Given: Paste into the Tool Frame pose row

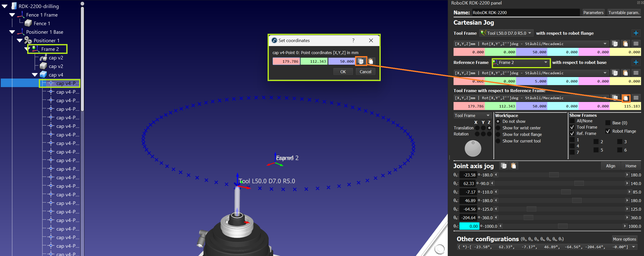Looking at the screenshot, I should tap(625, 44).
